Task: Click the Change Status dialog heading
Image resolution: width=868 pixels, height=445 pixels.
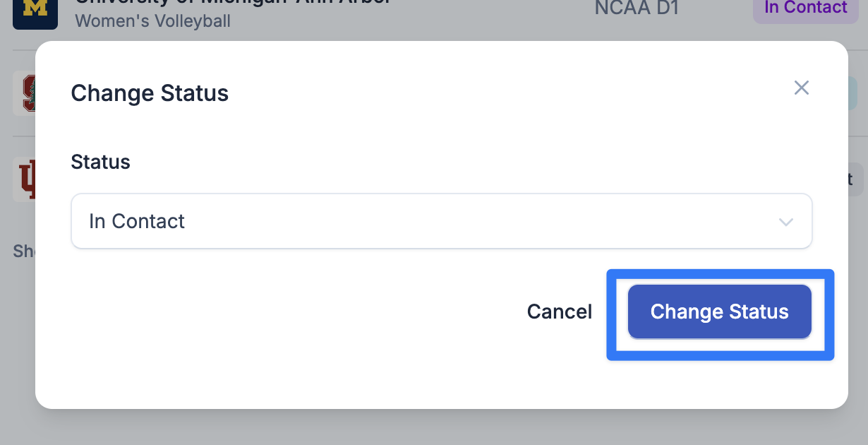Action: tap(150, 93)
